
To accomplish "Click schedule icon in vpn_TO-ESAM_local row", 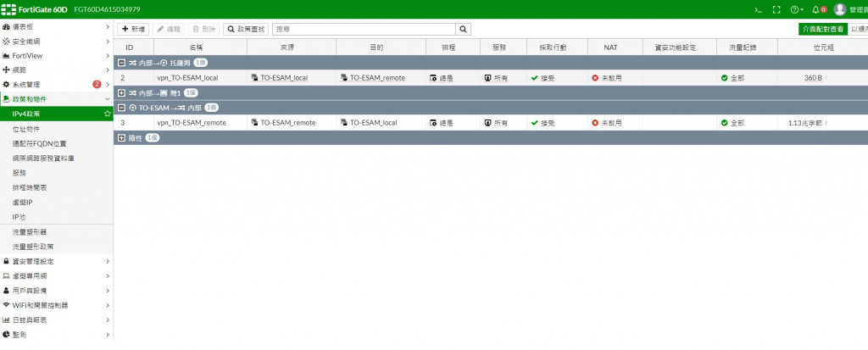I will [x=433, y=78].
